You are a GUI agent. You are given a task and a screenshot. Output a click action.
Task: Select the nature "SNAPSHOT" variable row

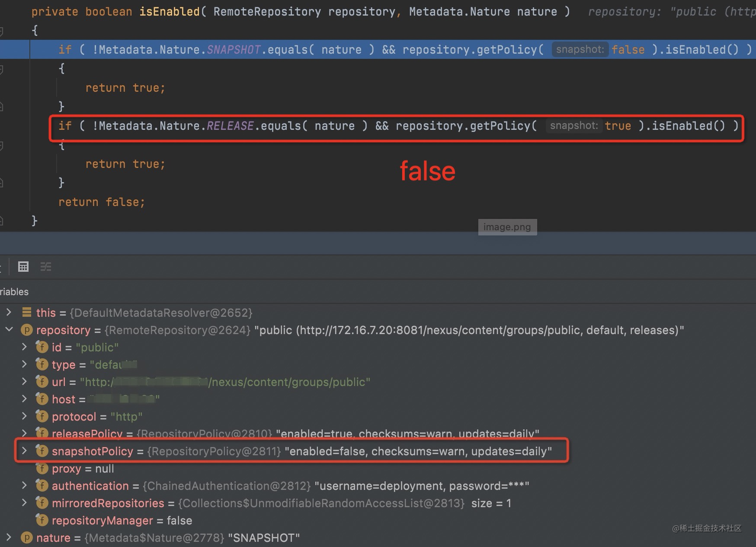378,537
